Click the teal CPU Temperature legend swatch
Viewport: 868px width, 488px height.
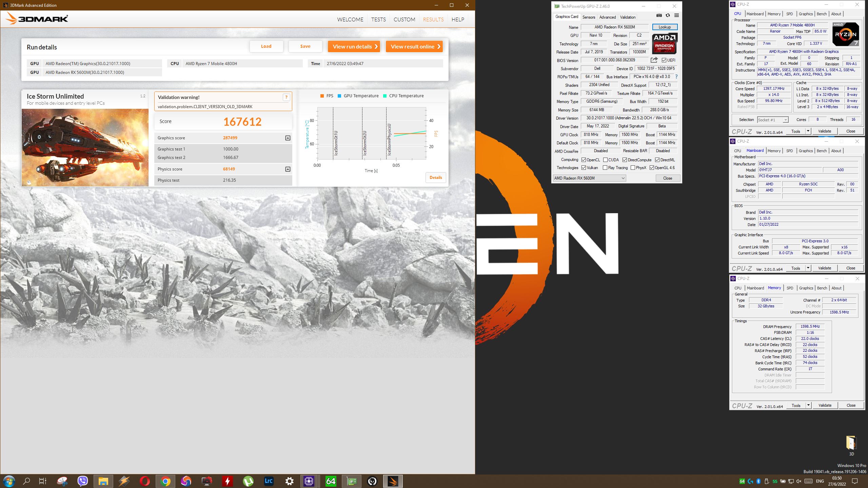pos(385,96)
